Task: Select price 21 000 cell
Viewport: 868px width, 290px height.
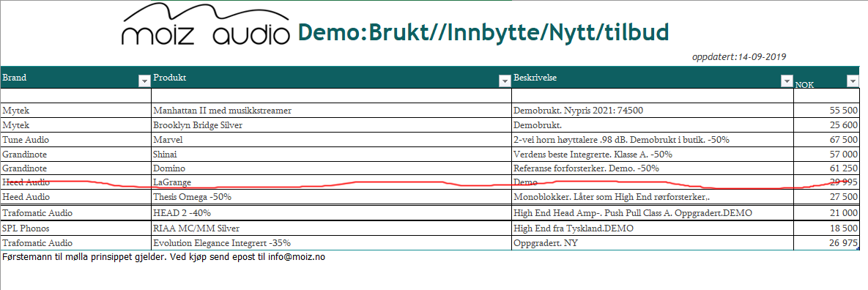Action: pos(826,213)
